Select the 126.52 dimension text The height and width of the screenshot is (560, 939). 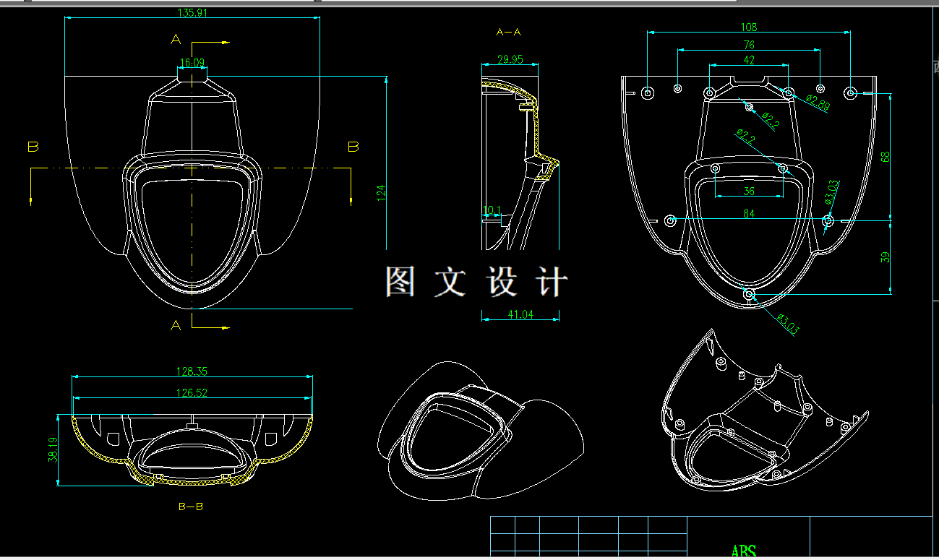pyautogui.click(x=192, y=393)
